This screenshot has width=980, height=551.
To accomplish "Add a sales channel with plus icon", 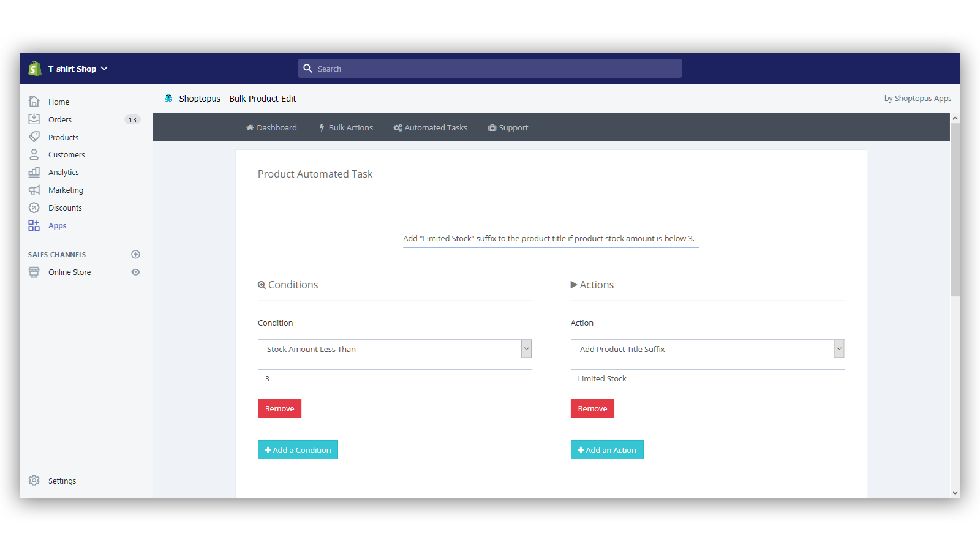I will click(135, 254).
